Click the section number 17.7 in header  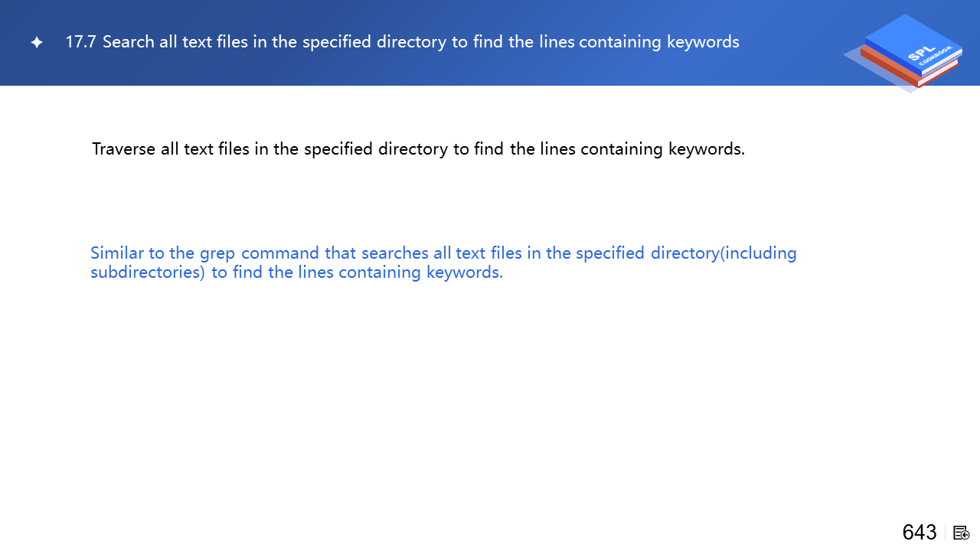pyautogui.click(x=80, y=42)
